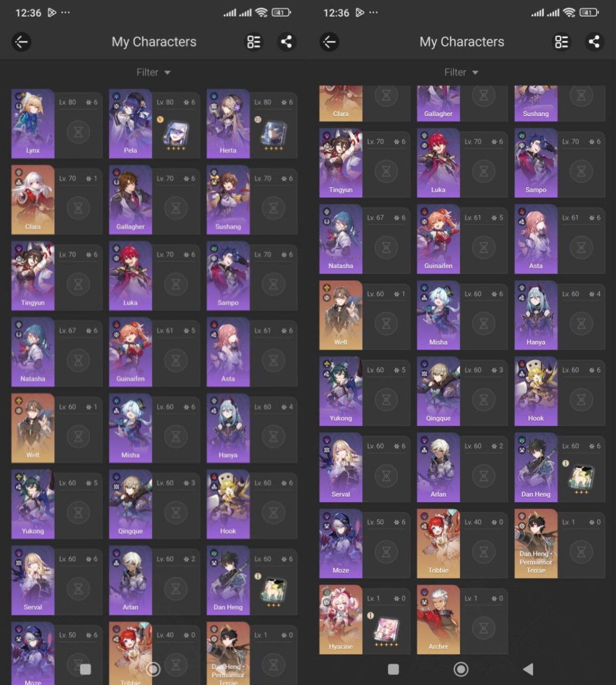Tap "Lv. 80" text beside Lynx
The height and width of the screenshot is (685, 616).
click(67, 102)
